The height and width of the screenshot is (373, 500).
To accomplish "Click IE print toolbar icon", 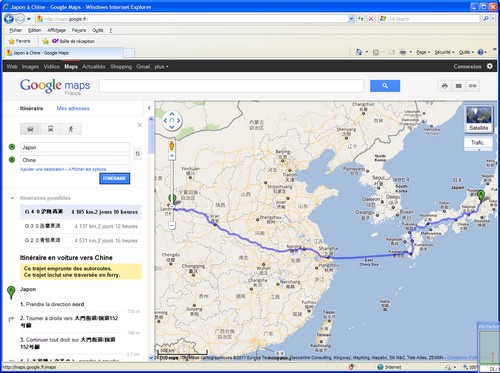I will 403,52.
